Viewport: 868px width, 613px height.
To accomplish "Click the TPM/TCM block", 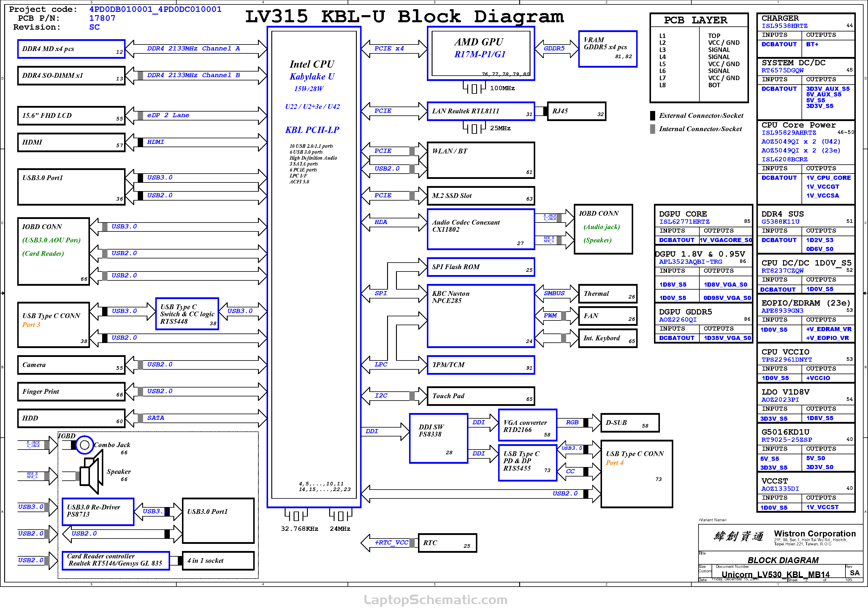I will (x=481, y=365).
